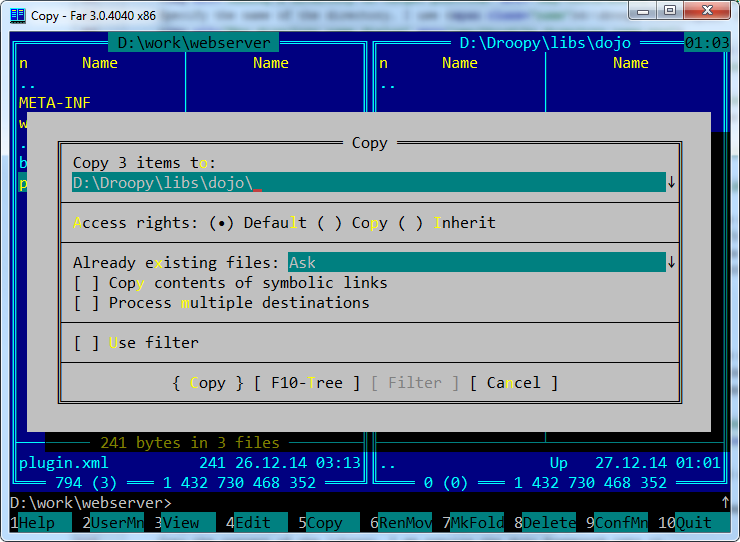740x542 pixels.
Task: Open 2UserMn in the key bar
Action: (112, 523)
